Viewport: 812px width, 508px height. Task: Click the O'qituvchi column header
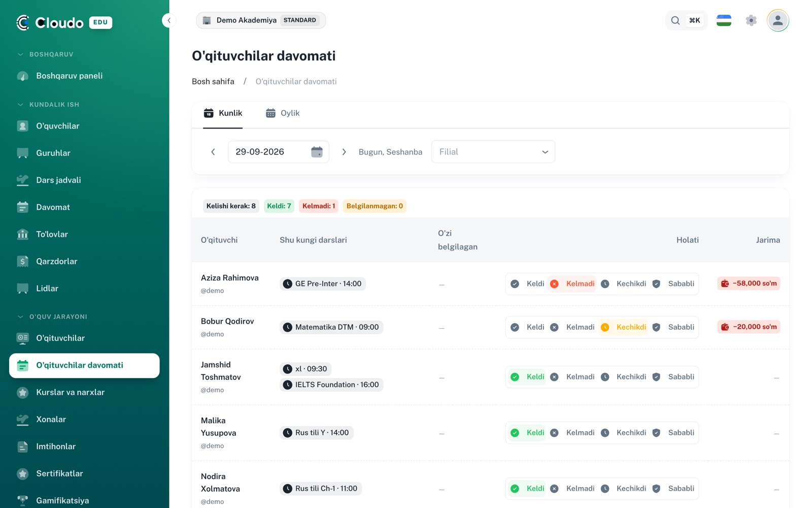pos(219,240)
